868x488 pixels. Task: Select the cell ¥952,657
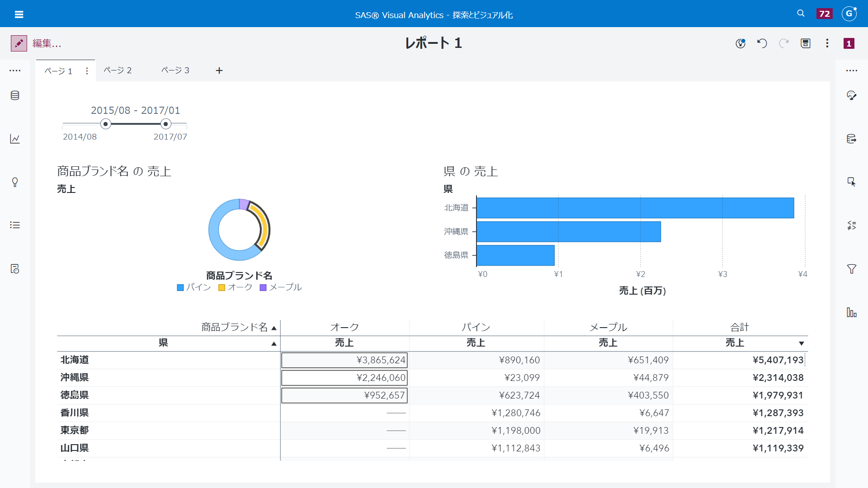click(x=344, y=395)
